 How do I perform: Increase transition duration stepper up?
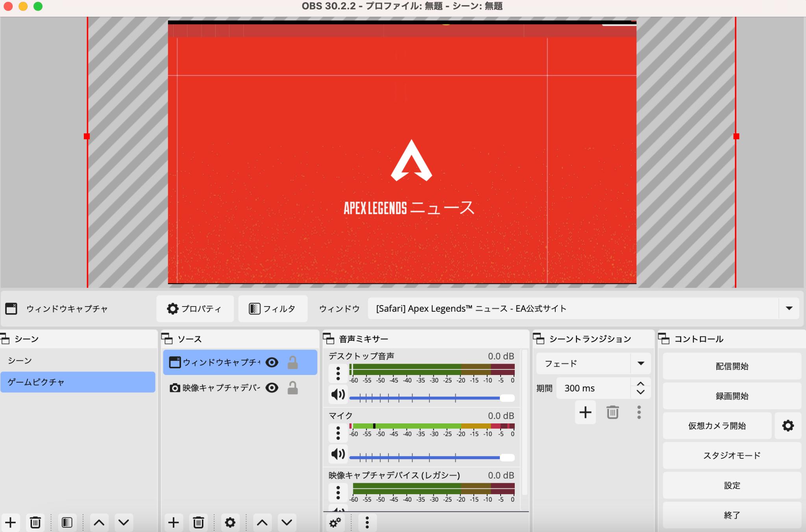tap(641, 384)
